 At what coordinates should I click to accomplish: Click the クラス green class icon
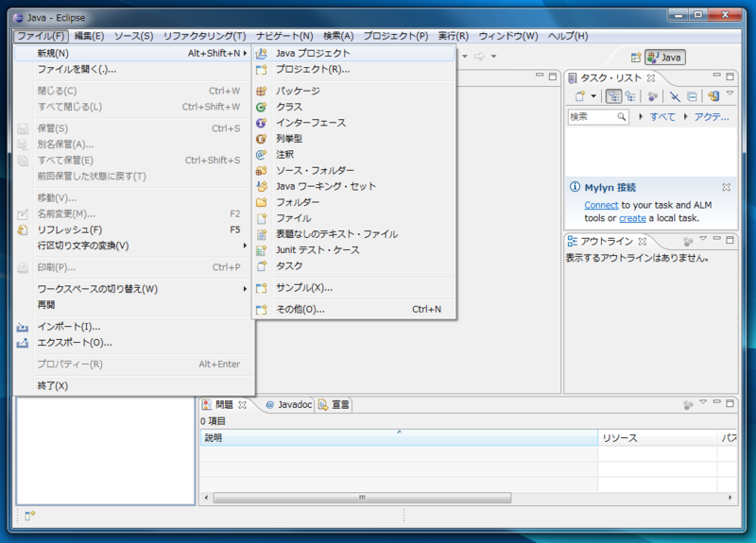[262, 107]
